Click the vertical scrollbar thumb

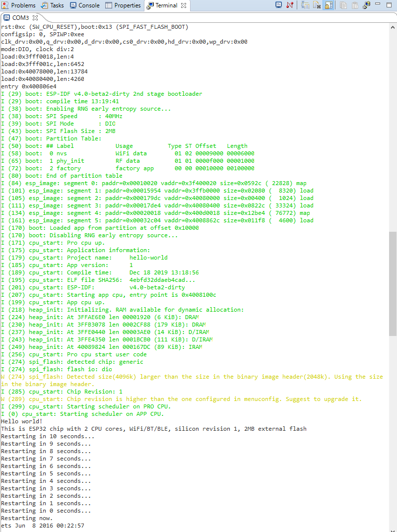393,284
